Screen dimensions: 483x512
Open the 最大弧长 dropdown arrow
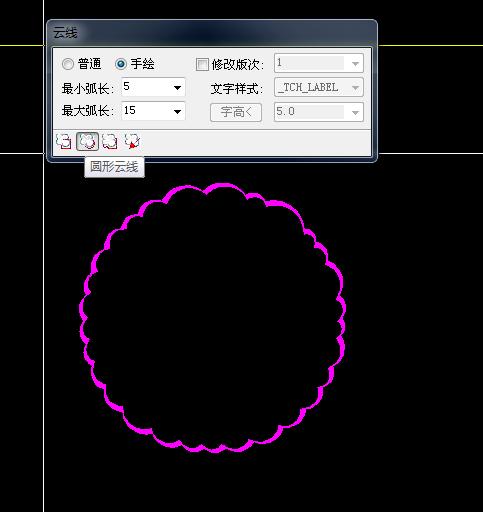177,112
